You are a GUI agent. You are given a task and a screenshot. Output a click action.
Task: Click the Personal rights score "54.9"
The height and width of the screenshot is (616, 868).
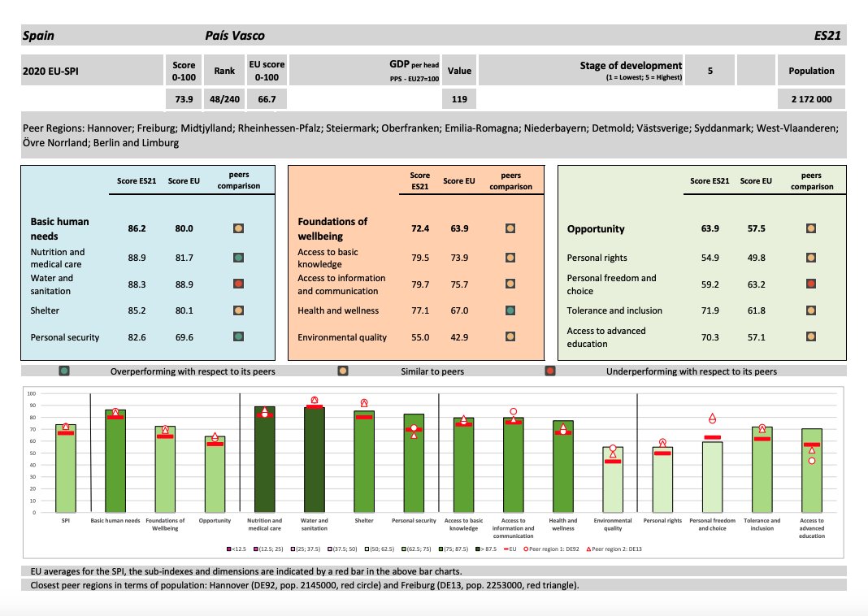710,258
